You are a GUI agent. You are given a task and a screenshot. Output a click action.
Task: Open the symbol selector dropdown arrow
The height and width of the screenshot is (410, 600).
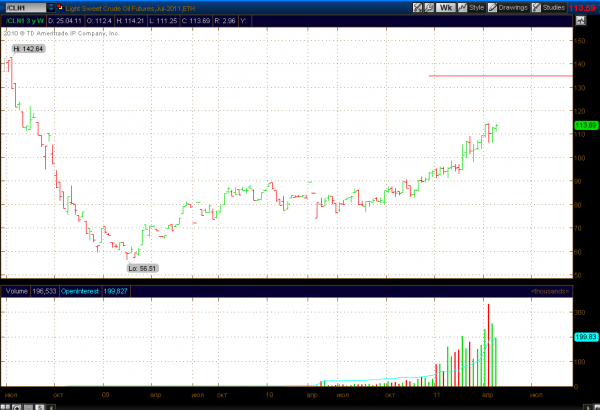(x=51, y=7)
